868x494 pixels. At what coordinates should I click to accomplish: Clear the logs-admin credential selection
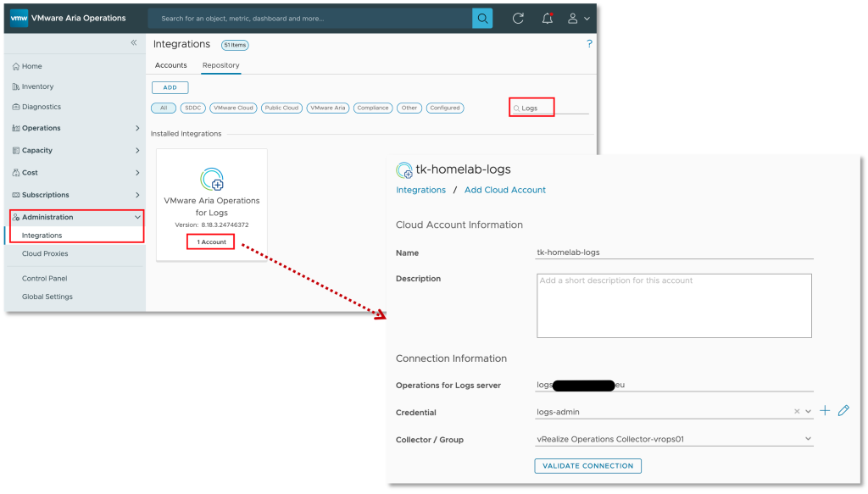(797, 412)
